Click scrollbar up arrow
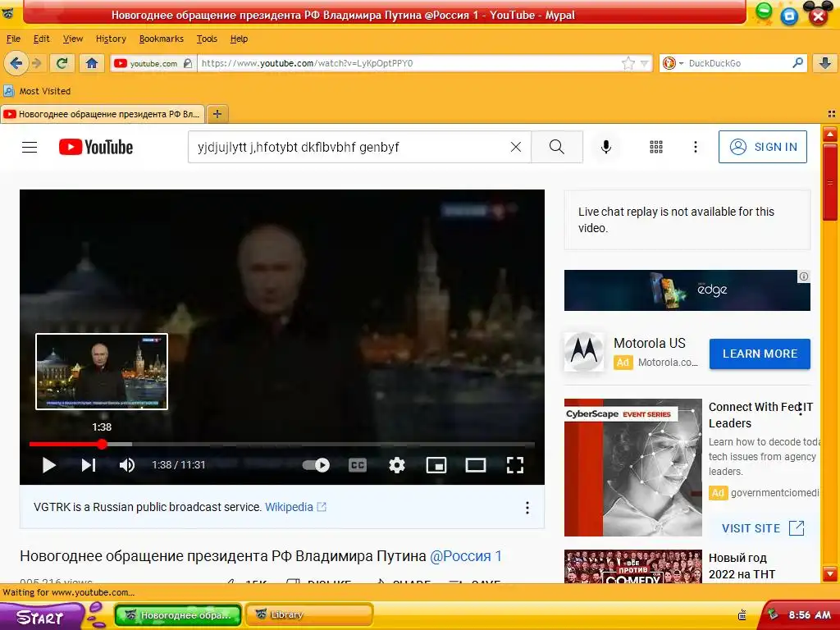Image resolution: width=840 pixels, height=630 pixels. [830, 135]
